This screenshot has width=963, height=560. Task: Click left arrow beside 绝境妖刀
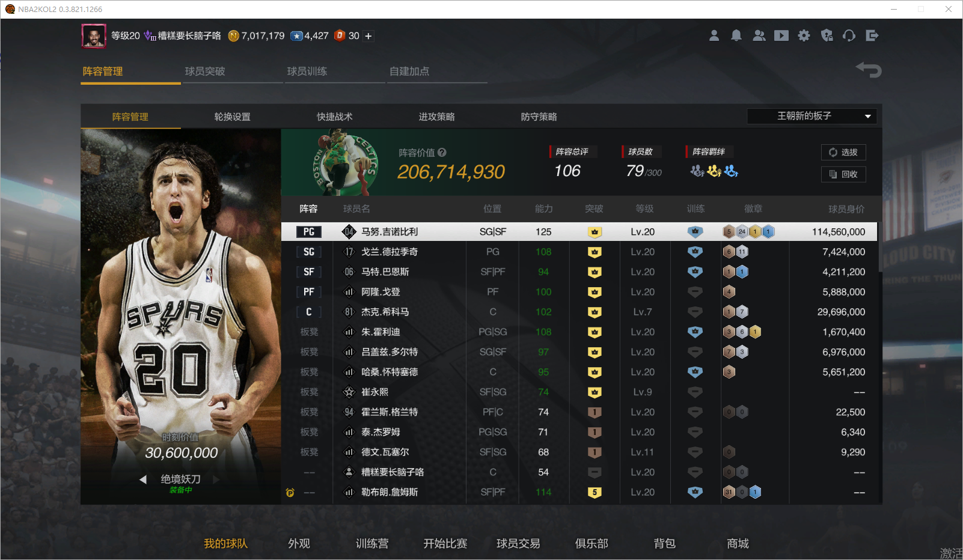coord(143,479)
